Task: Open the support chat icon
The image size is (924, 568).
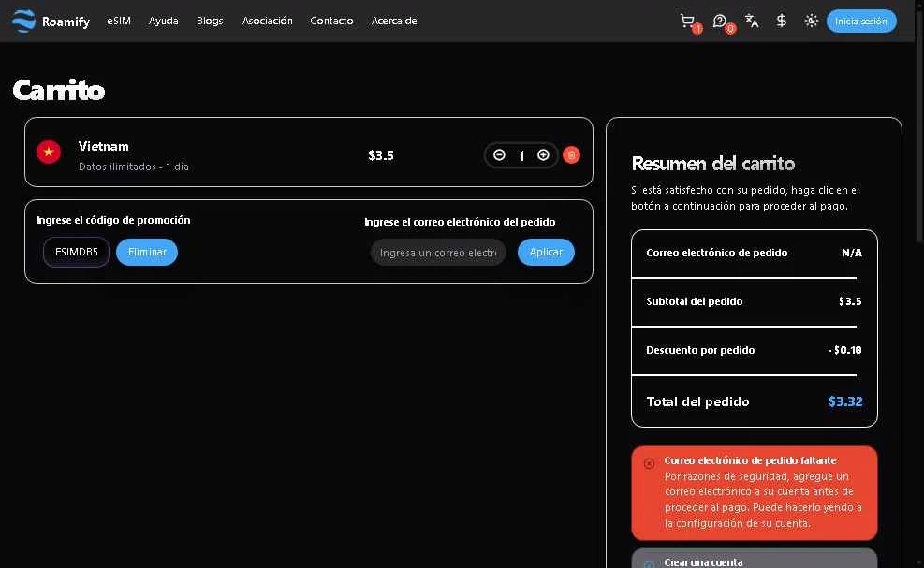Action: click(x=720, y=22)
